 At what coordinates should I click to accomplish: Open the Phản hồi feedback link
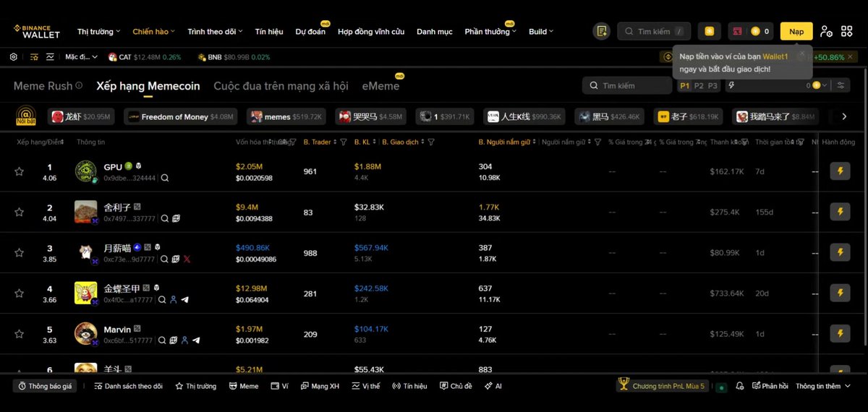[770, 386]
